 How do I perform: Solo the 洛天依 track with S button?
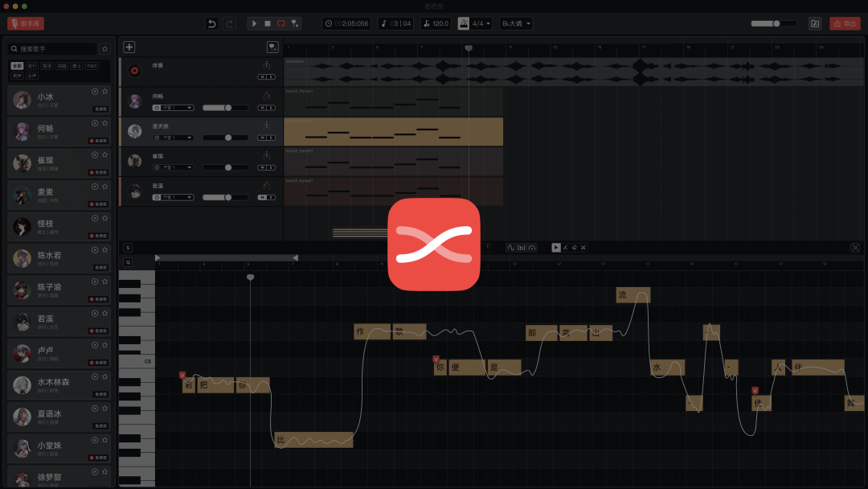click(271, 138)
